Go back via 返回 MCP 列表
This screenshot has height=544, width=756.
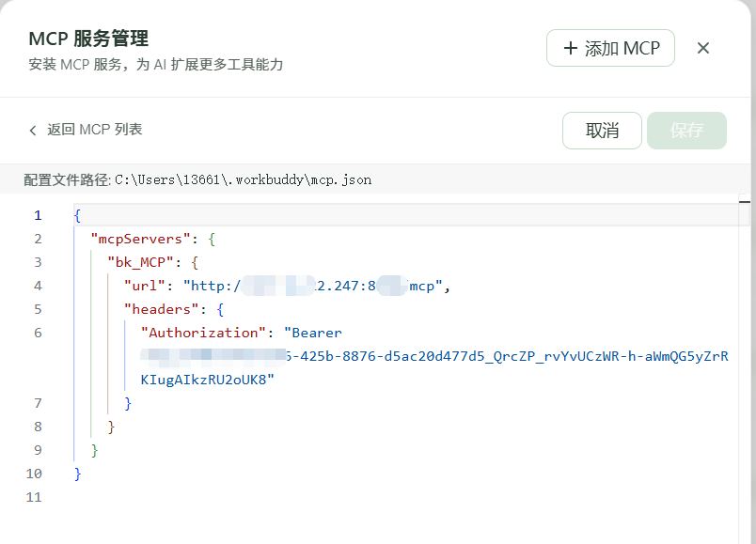coord(86,130)
